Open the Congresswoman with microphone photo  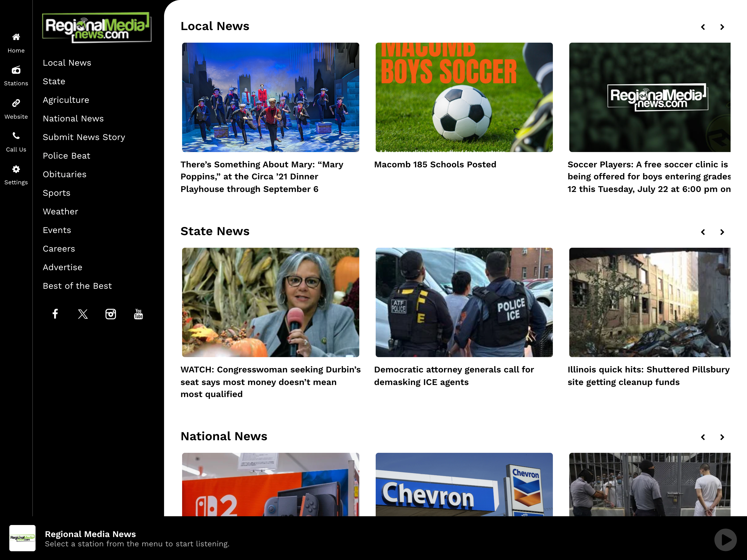[x=270, y=302]
